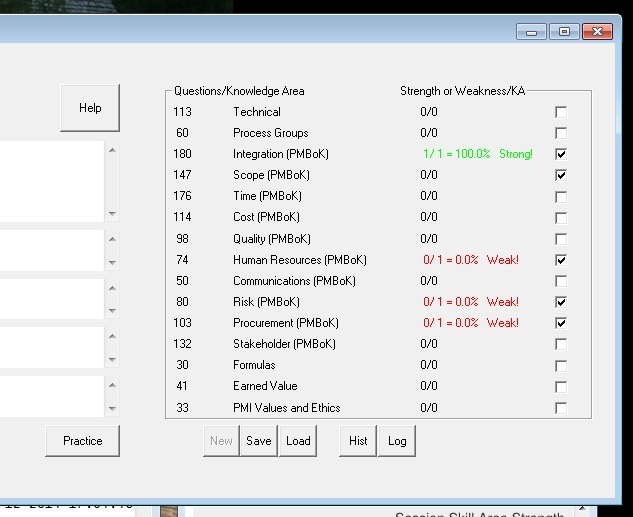Click the 'Human Resources (PMBoK)' label
The height and width of the screenshot is (517, 633).
click(x=300, y=260)
